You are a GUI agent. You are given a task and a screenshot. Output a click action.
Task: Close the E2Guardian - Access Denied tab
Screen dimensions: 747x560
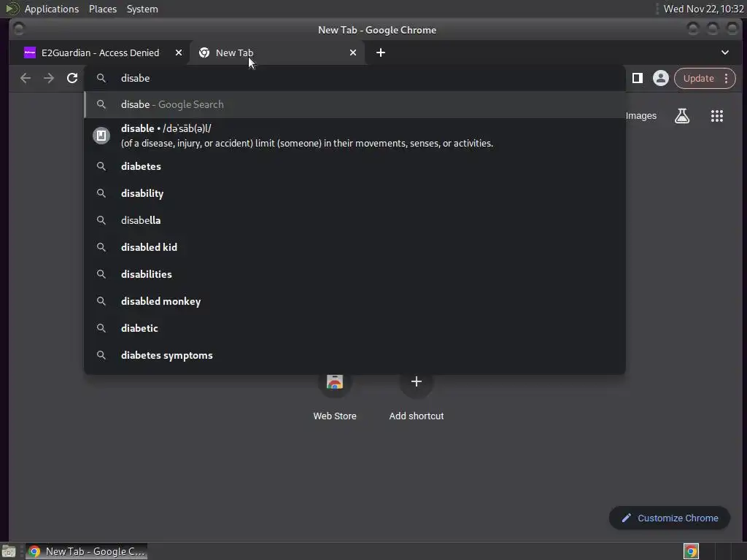[178, 52]
